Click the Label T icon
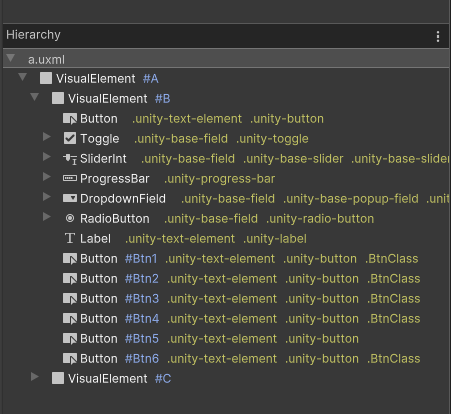Screen dimensions: 451x414 70,238
